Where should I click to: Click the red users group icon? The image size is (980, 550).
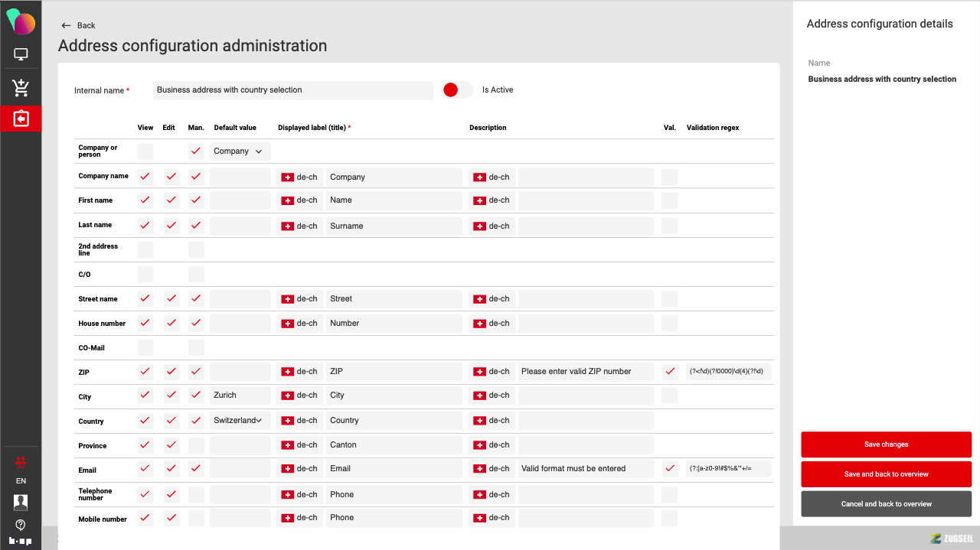pos(21,461)
